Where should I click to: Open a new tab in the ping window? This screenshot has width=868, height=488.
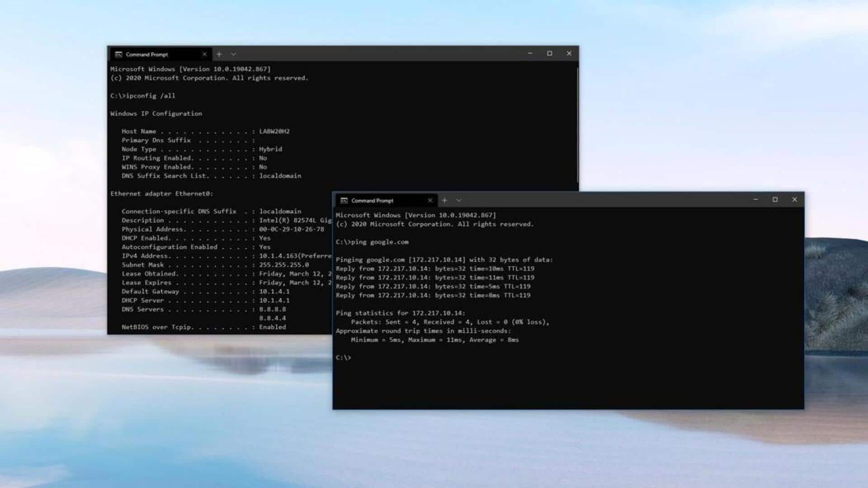tap(445, 200)
